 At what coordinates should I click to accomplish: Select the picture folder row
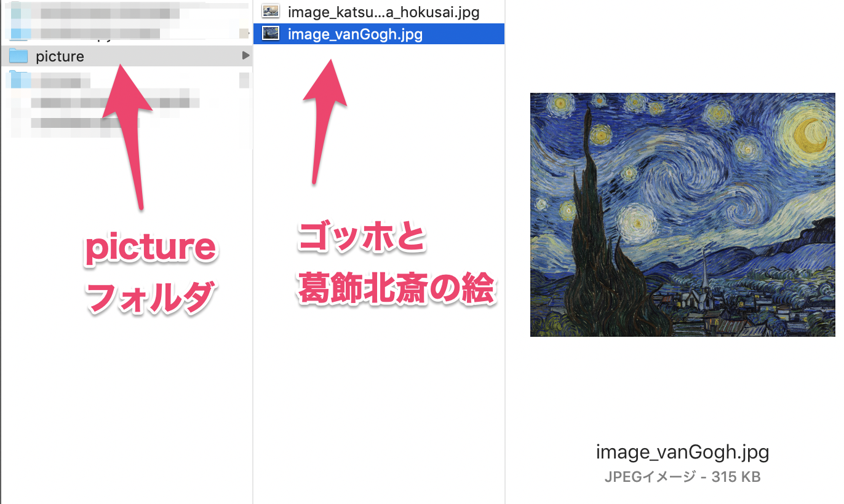pos(126,56)
